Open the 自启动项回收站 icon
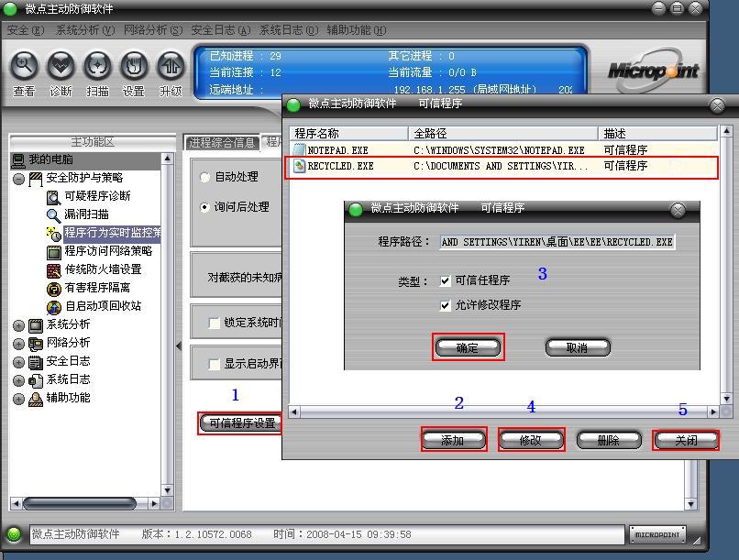 [x=54, y=307]
